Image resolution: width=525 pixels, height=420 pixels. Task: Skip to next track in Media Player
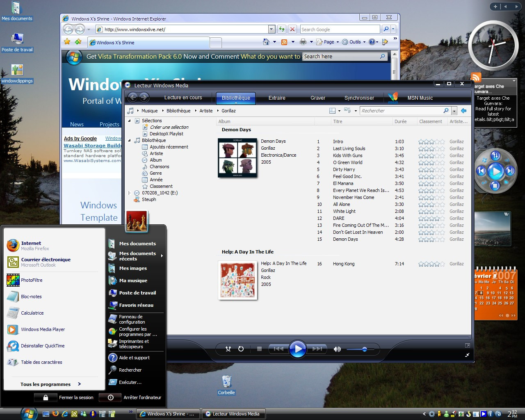click(317, 349)
